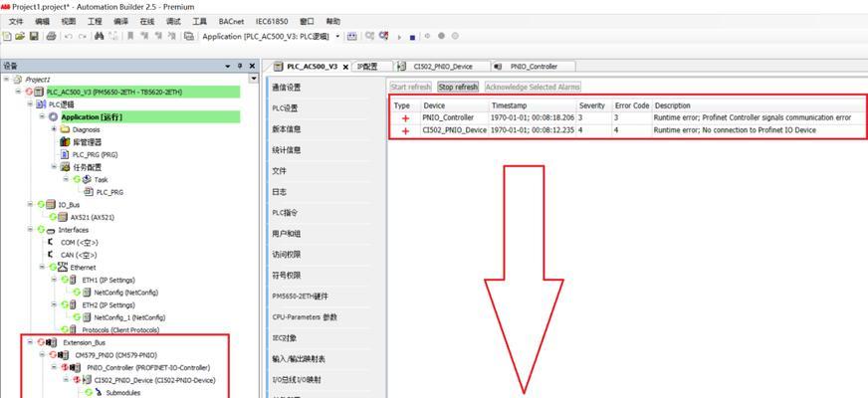Click the Stop refresh button
This screenshot has height=398, width=868.
point(458,87)
